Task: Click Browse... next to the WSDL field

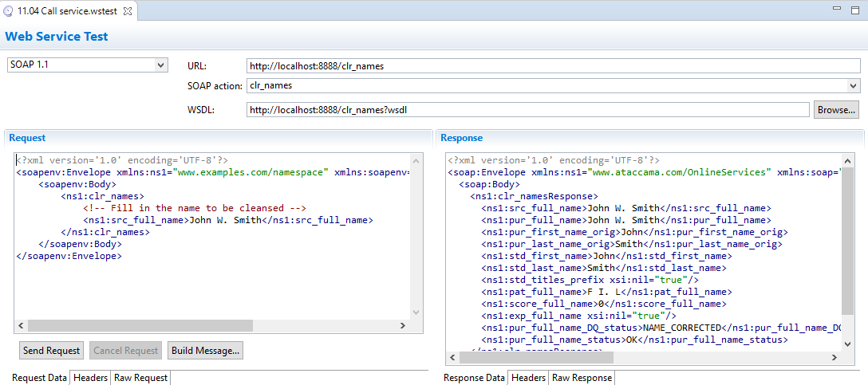Action: tap(836, 110)
